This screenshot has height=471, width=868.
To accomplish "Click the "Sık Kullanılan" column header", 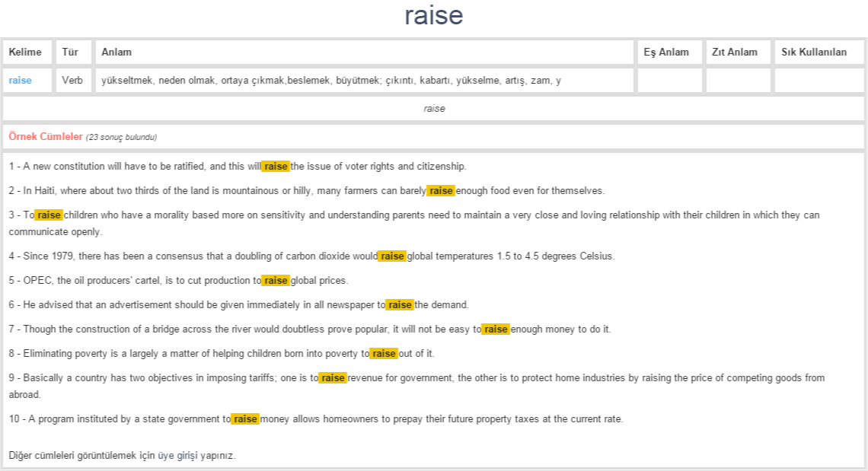I will (814, 53).
